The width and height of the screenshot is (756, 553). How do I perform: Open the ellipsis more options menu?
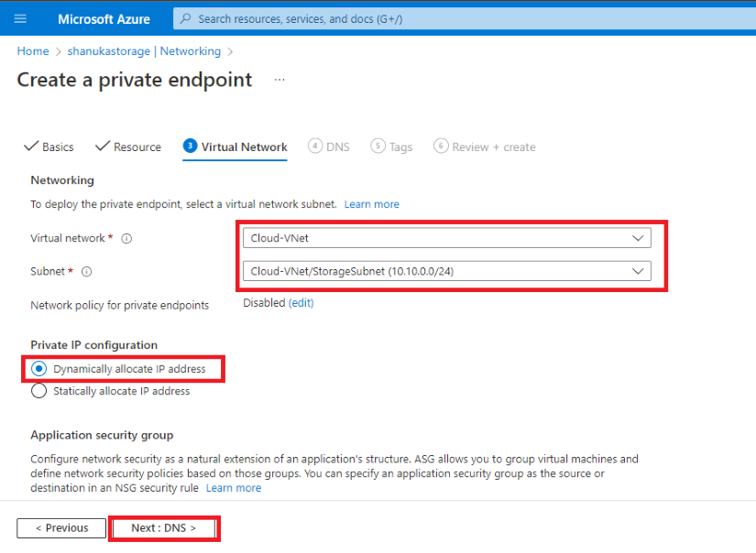coord(279,80)
